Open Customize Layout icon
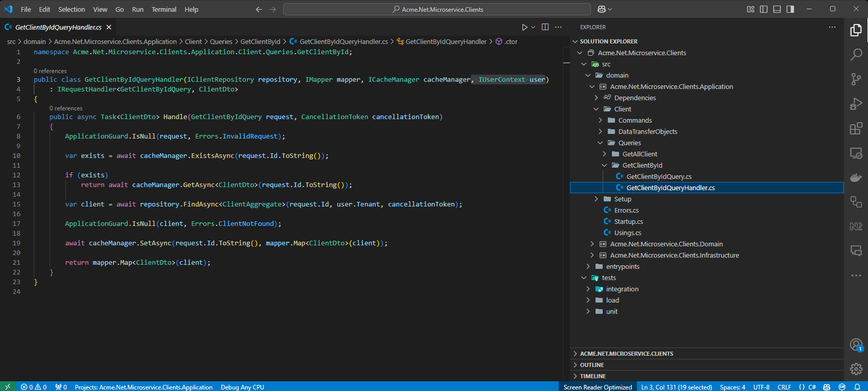868x391 pixels. (x=750, y=9)
